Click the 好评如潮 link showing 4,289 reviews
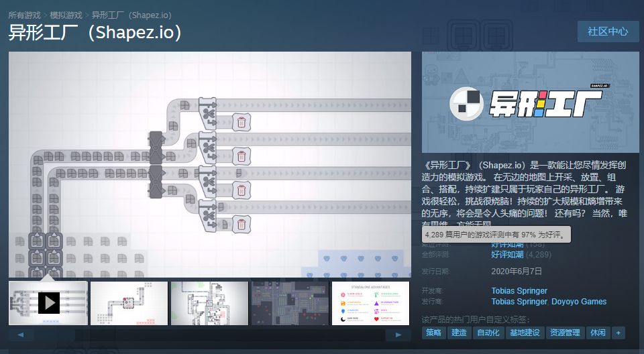644x354 pixels. (x=507, y=255)
